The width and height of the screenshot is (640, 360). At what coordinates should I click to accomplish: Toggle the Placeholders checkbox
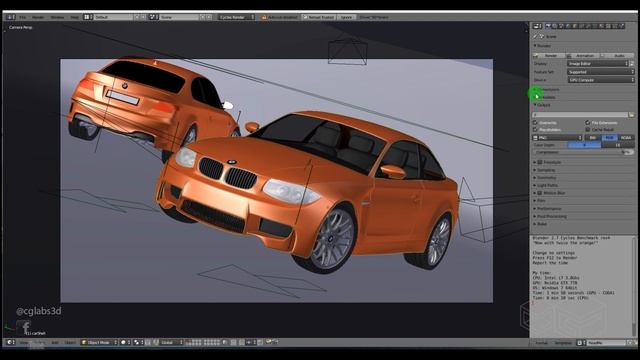pyautogui.click(x=535, y=129)
